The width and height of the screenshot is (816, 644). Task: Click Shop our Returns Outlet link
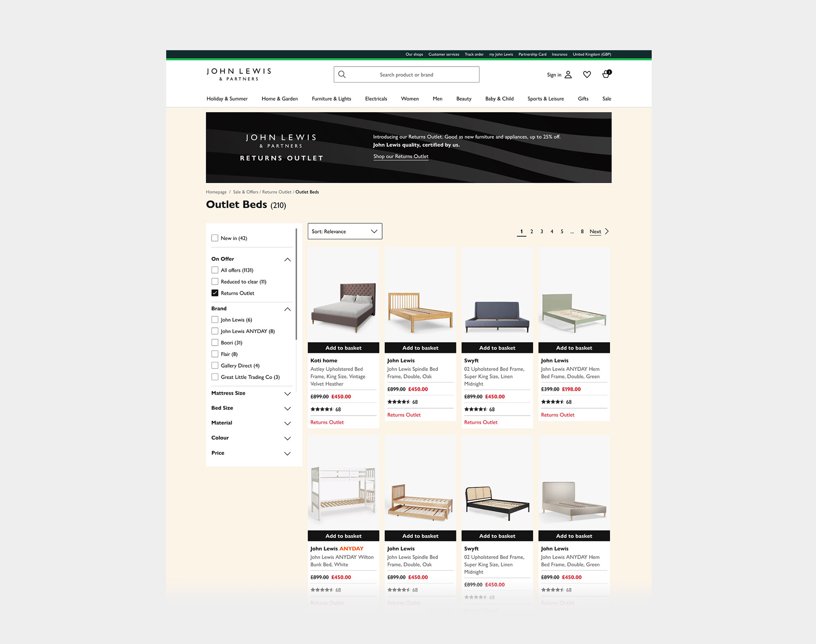pyautogui.click(x=401, y=156)
